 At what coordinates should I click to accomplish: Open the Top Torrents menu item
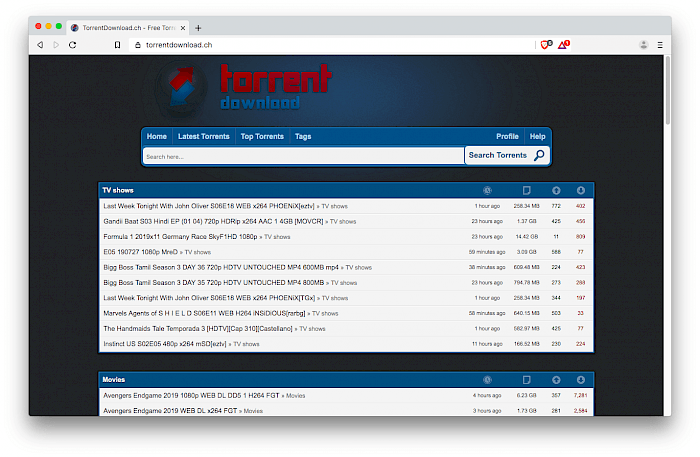(262, 137)
